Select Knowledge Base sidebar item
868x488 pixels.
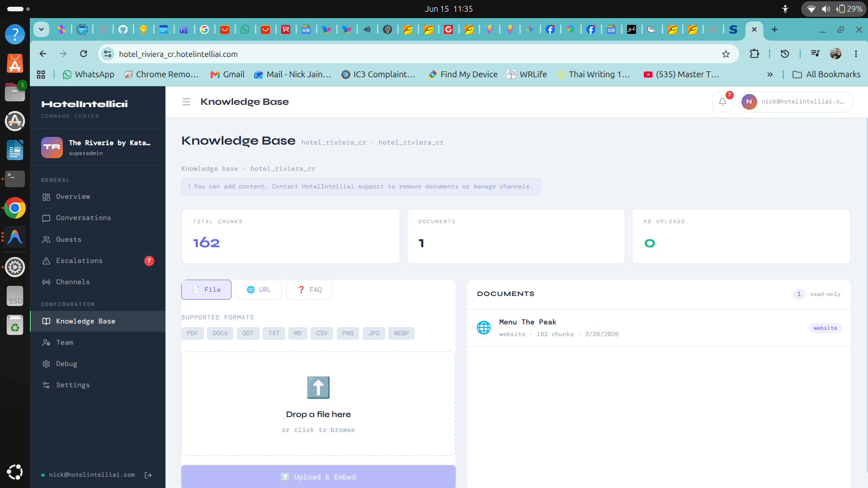coord(98,321)
